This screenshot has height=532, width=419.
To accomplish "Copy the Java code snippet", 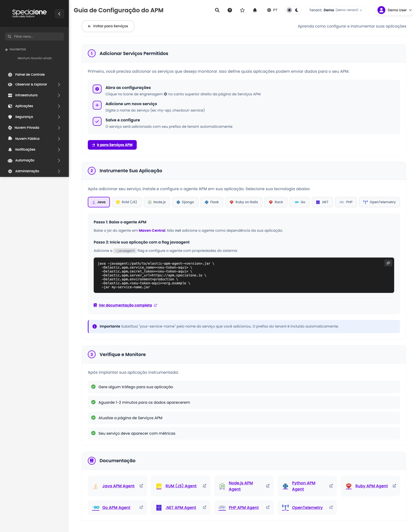I will (x=388, y=263).
